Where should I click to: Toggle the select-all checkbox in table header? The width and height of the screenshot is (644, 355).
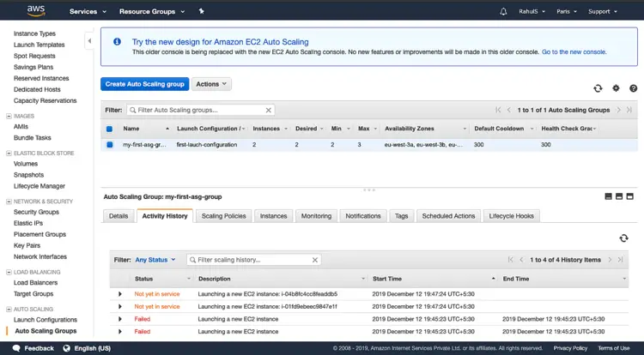click(109, 129)
